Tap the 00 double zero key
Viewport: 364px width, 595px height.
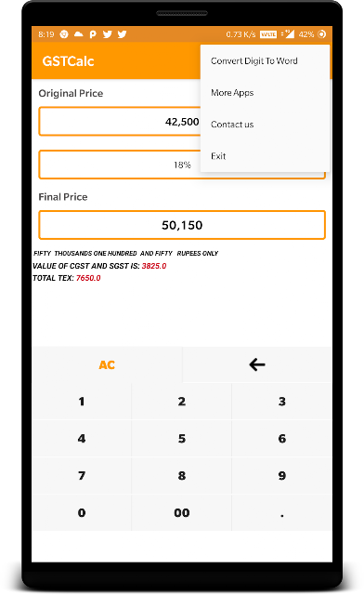tap(182, 512)
